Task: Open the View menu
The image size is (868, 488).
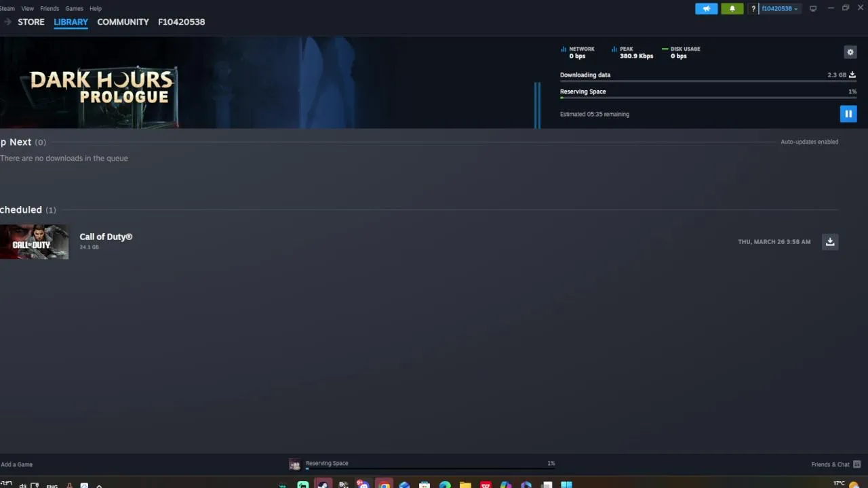Action: point(28,9)
